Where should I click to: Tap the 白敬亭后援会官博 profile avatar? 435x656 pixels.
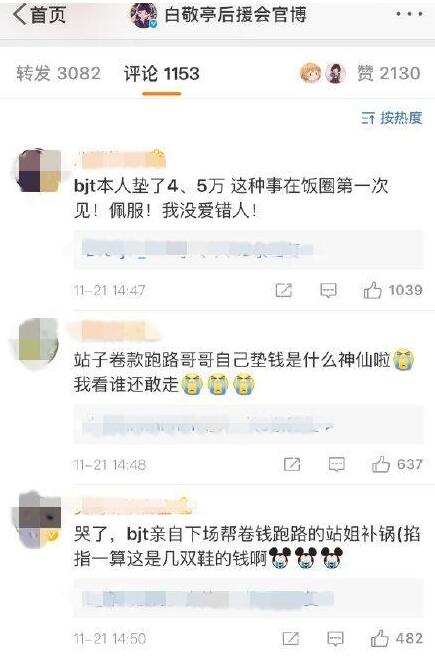144,16
